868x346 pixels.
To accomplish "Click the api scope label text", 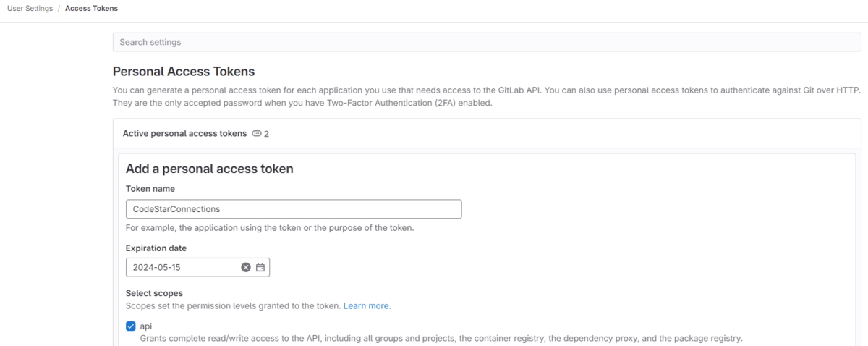I will click(146, 326).
